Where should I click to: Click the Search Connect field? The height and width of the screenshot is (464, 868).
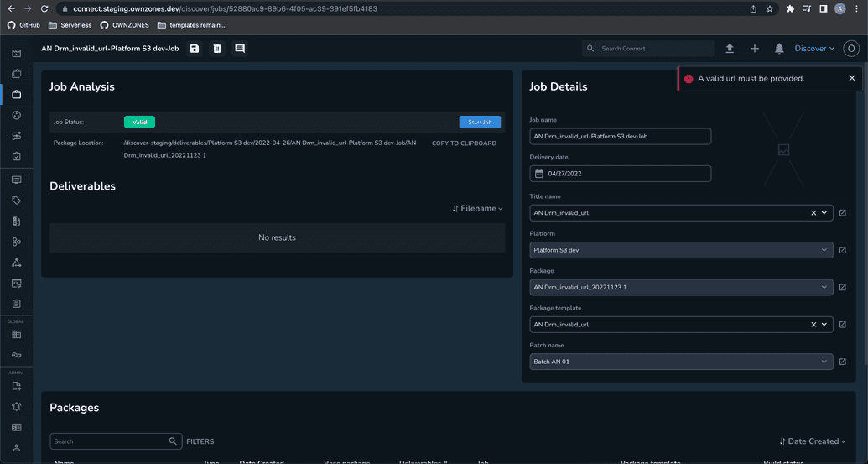coord(648,49)
